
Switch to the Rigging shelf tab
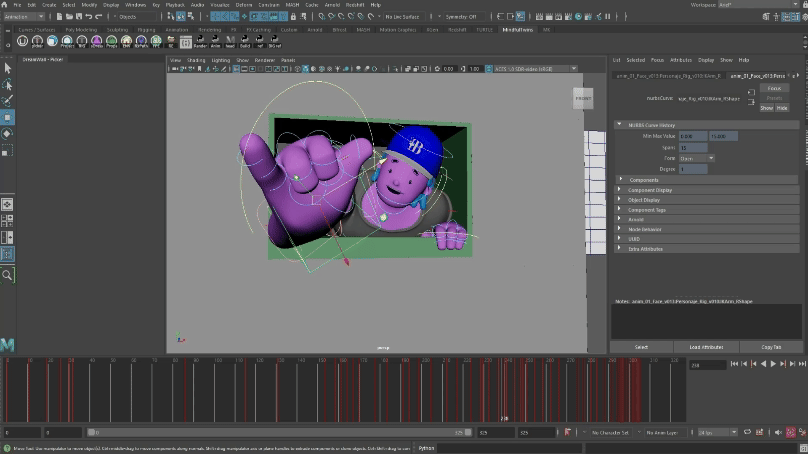click(146, 30)
